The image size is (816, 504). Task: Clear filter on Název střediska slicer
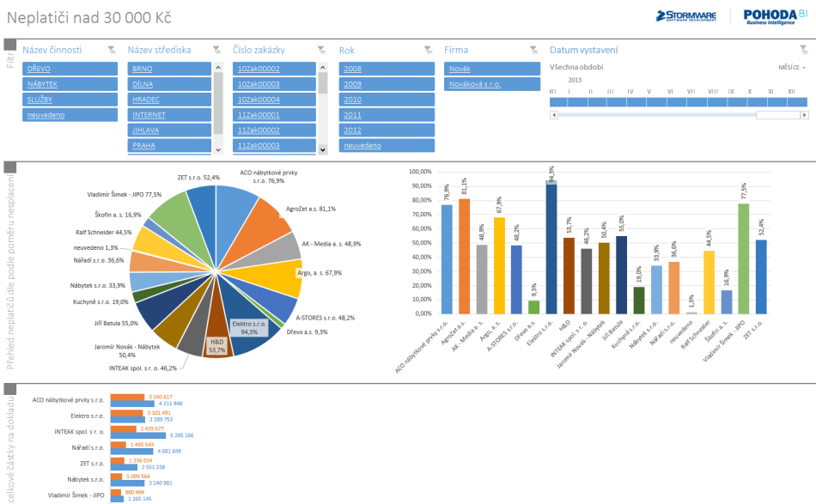click(216, 50)
